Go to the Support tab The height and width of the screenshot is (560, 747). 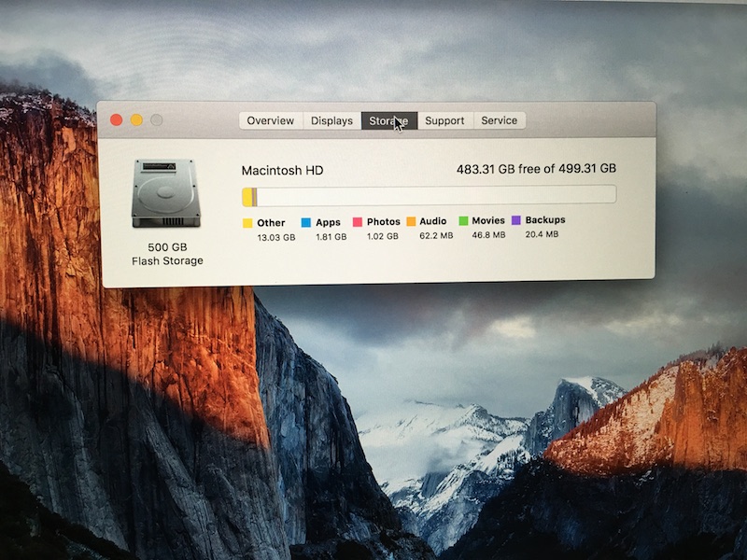pos(444,120)
